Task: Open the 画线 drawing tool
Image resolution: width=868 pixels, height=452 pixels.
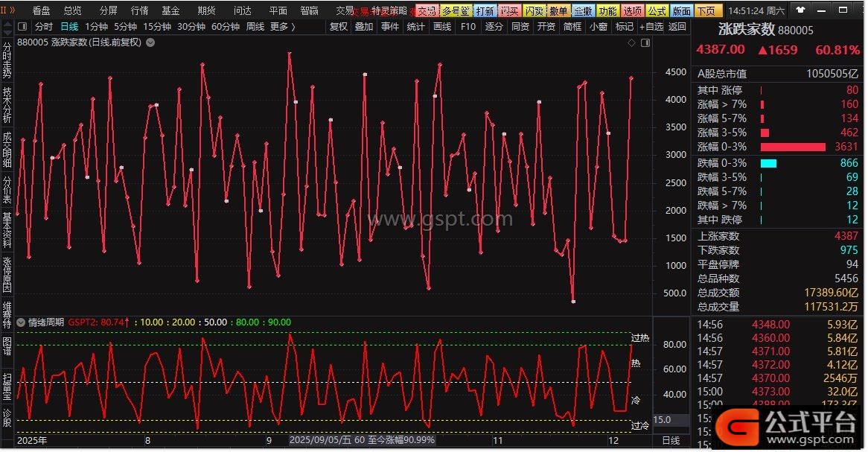Action: tap(442, 27)
